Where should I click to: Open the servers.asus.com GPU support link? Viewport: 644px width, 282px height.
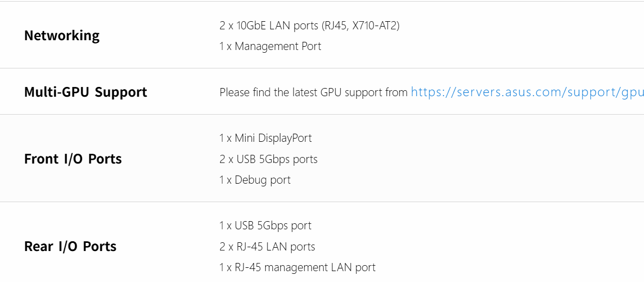point(527,92)
